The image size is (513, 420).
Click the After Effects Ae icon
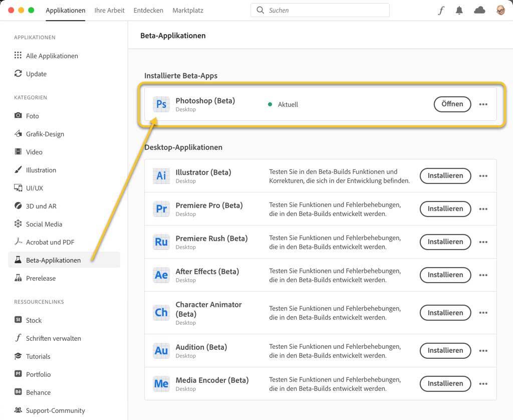pyautogui.click(x=161, y=275)
